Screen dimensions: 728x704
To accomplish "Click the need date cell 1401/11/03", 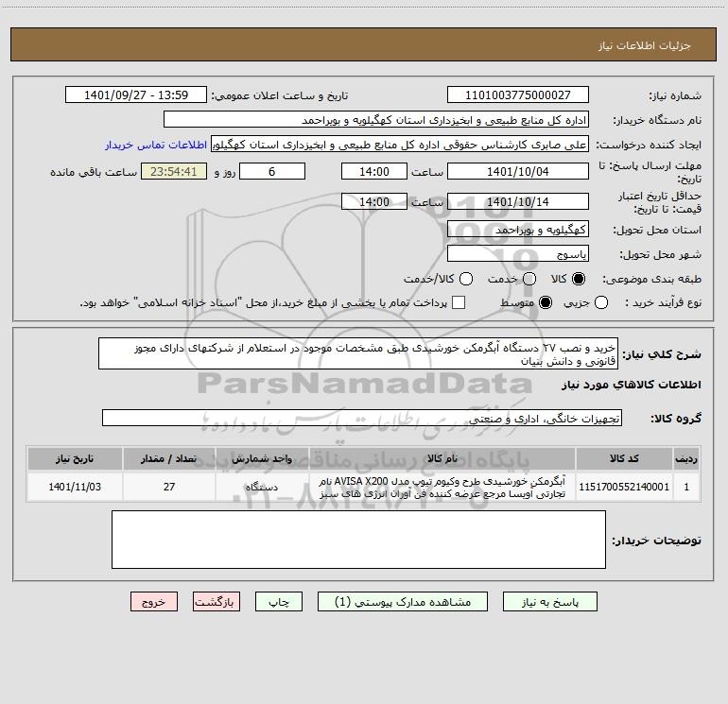I will point(75,487).
